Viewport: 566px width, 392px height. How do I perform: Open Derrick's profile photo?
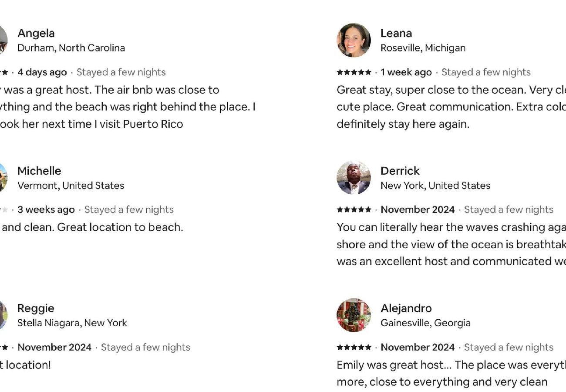[354, 178]
